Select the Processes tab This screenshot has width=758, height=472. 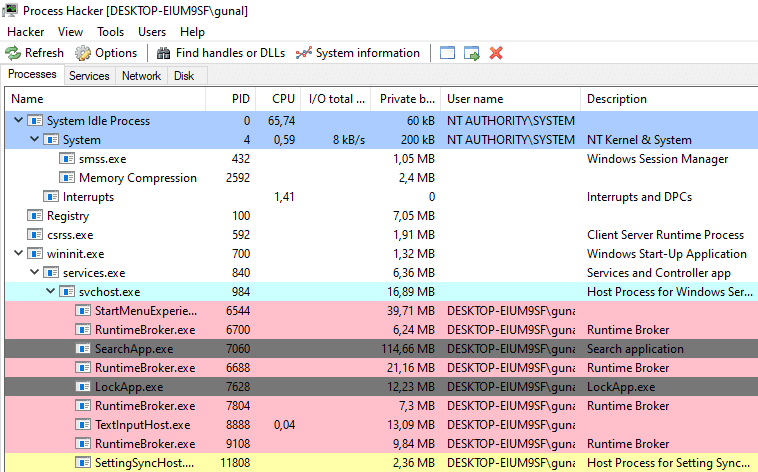[x=32, y=74]
